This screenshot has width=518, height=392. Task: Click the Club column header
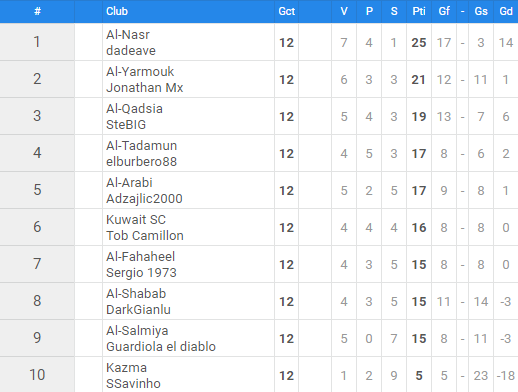coord(117,11)
